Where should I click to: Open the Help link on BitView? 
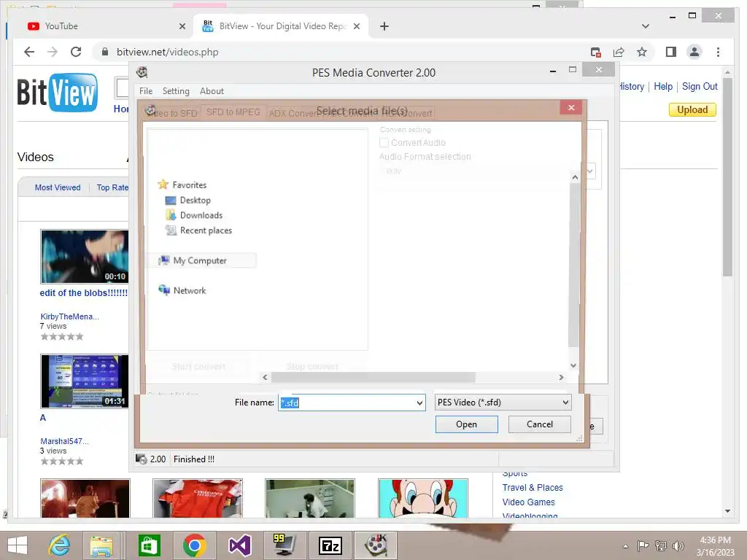[662, 86]
